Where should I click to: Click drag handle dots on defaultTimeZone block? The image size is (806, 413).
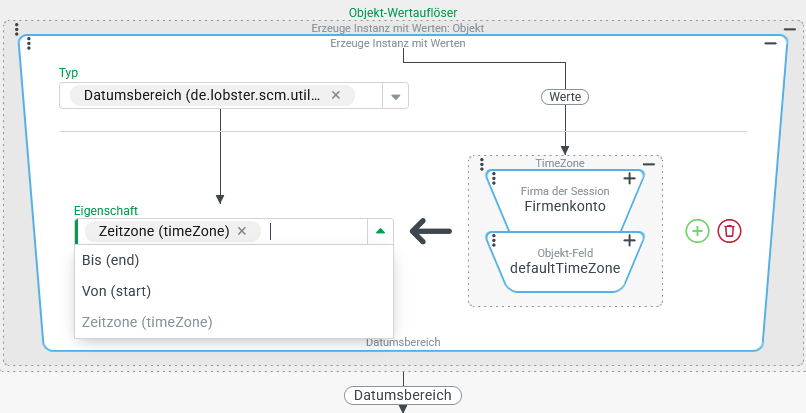coord(494,241)
